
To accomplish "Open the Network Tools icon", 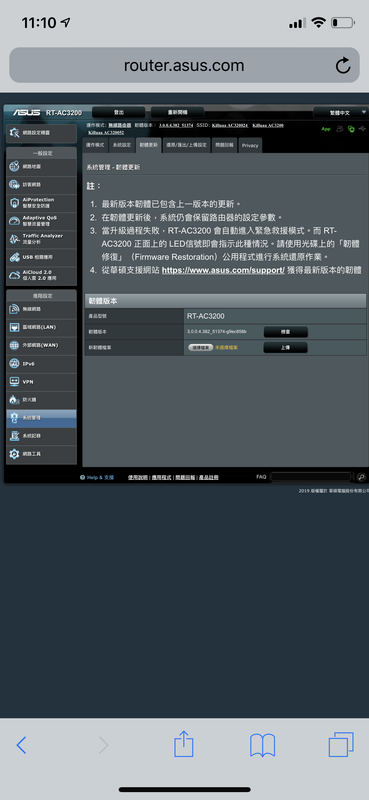I will [x=14, y=454].
